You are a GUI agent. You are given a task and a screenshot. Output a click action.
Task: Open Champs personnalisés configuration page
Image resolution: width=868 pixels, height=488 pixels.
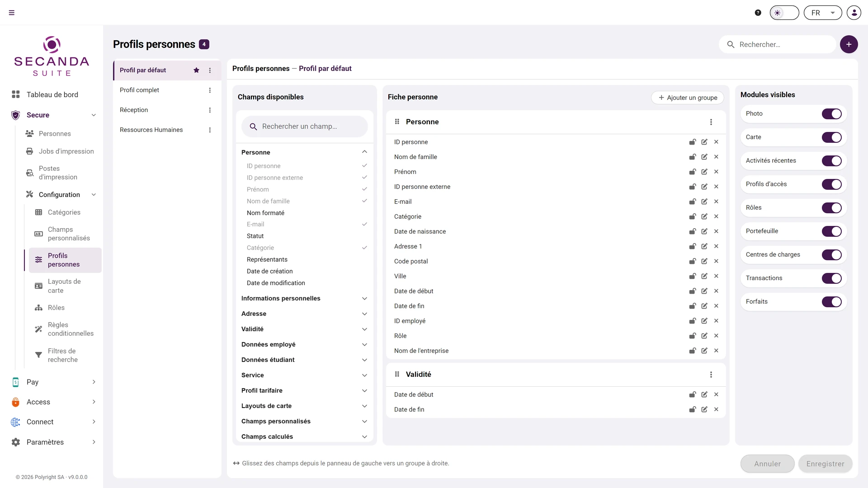coord(66,234)
